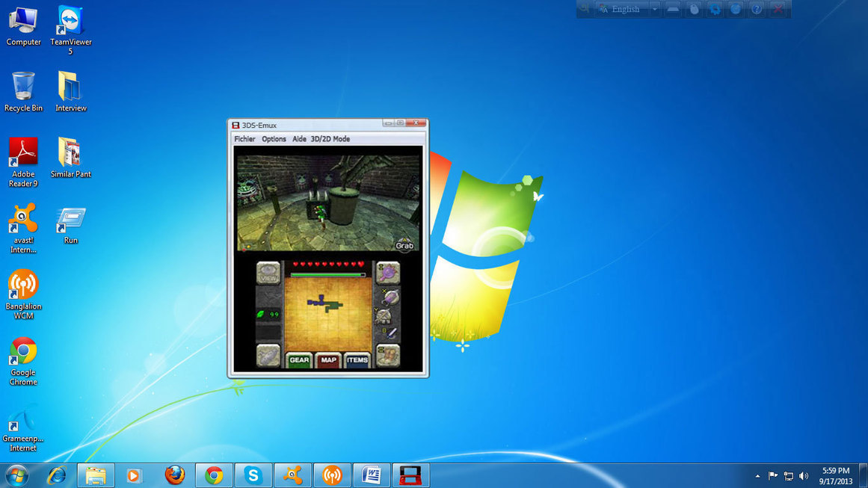
Task: Open the ITEMS tab
Action: pyautogui.click(x=357, y=360)
